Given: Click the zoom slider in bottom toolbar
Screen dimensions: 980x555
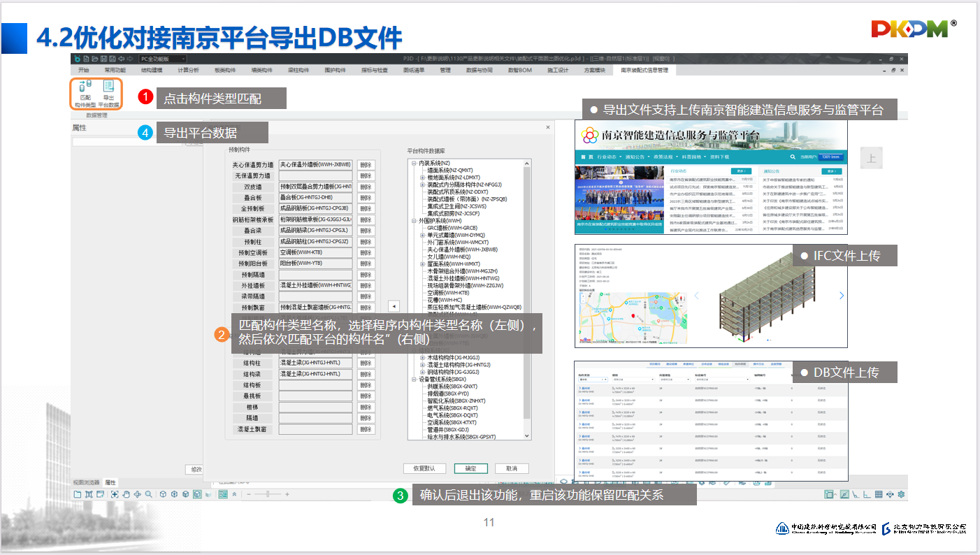Looking at the screenshot, I should pyautogui.click(x=266, y=494).
